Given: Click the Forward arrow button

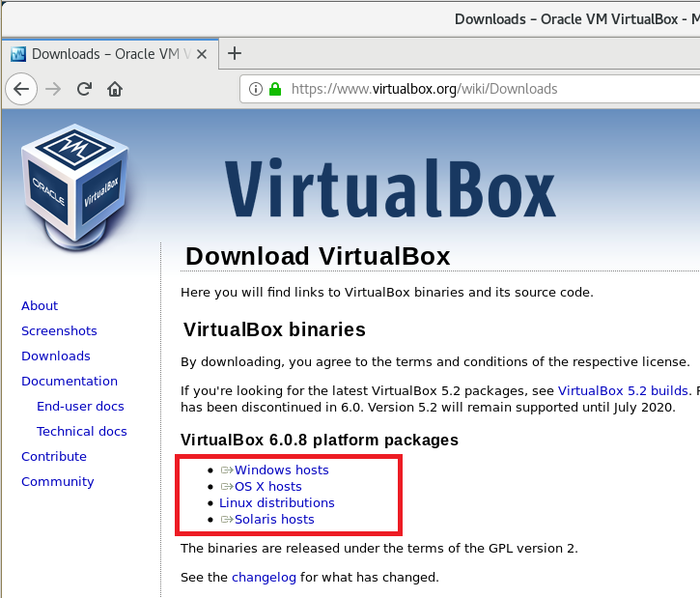Looking at the screenshot, I should point(53,89).
